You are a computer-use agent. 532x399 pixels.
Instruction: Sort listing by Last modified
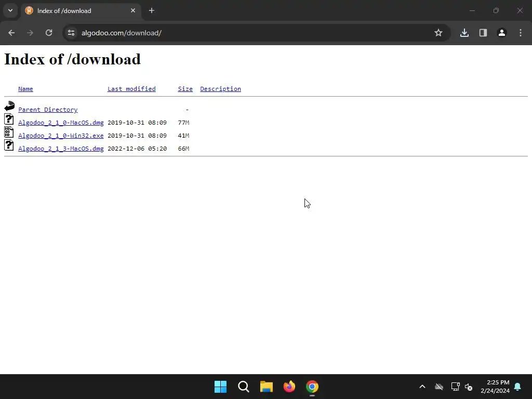(131, 89)
